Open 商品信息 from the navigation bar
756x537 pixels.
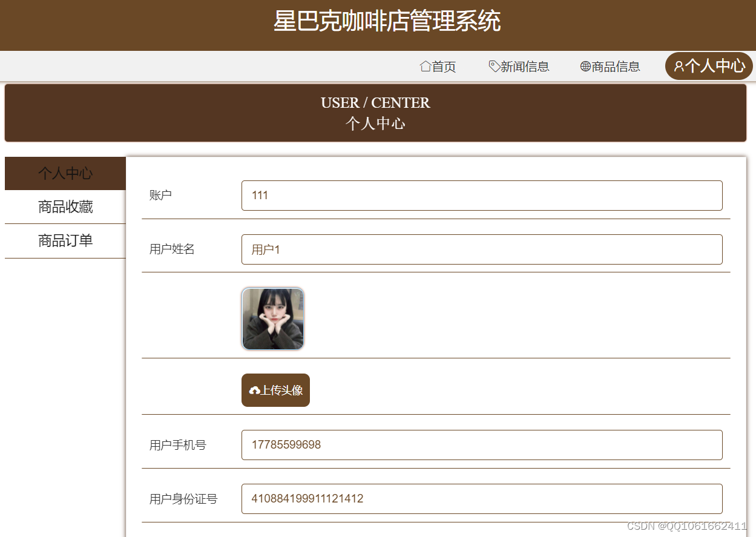(616, 66)
